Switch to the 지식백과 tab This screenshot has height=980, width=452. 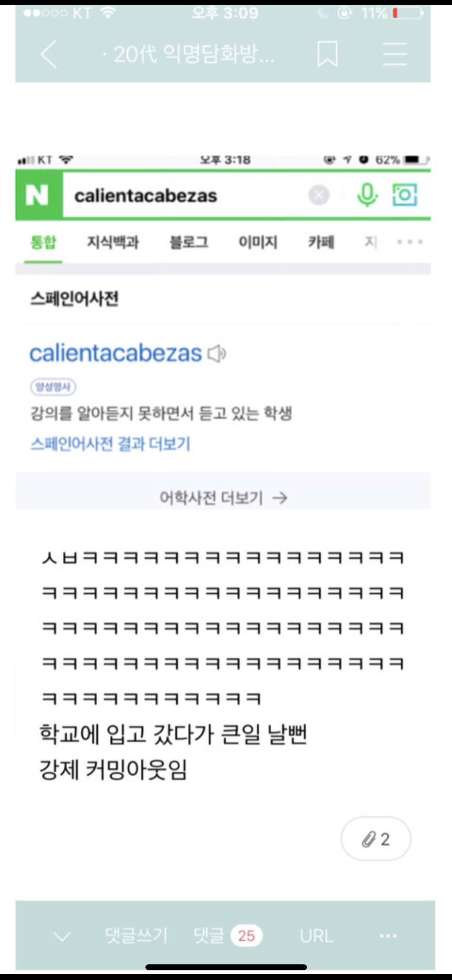(x=113, y=242)
